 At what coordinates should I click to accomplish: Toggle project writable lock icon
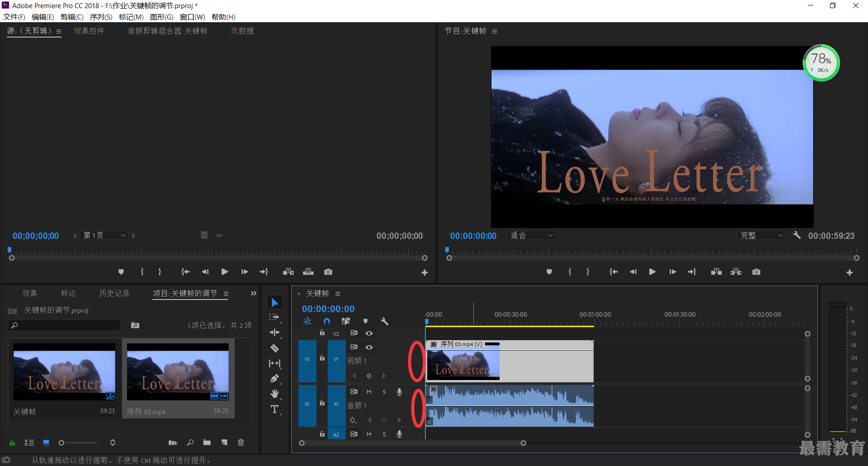click(x=12, y=442)
